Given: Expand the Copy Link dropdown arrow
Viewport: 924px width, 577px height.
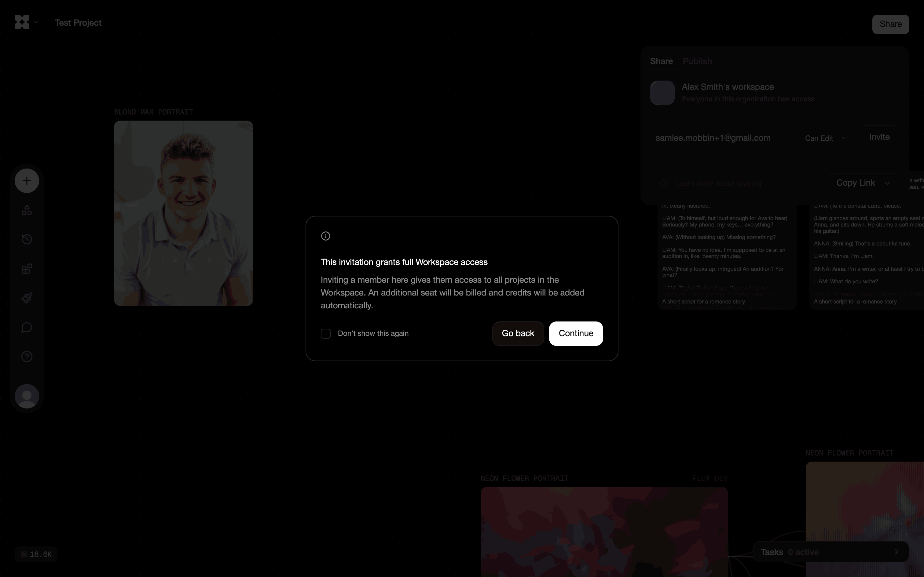Looking at the screenshot, I should [x=887, y=183].
